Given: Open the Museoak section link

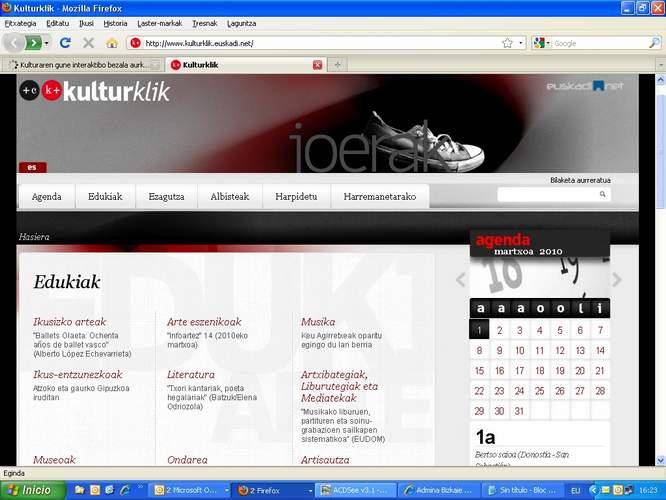Looking at the screenshot, I should tap(54, 460).
